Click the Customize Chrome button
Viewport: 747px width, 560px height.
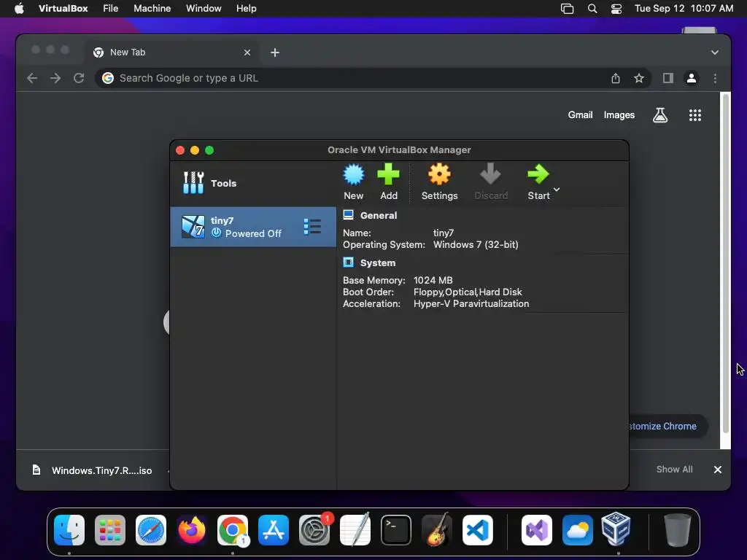(x=667, y=426)
